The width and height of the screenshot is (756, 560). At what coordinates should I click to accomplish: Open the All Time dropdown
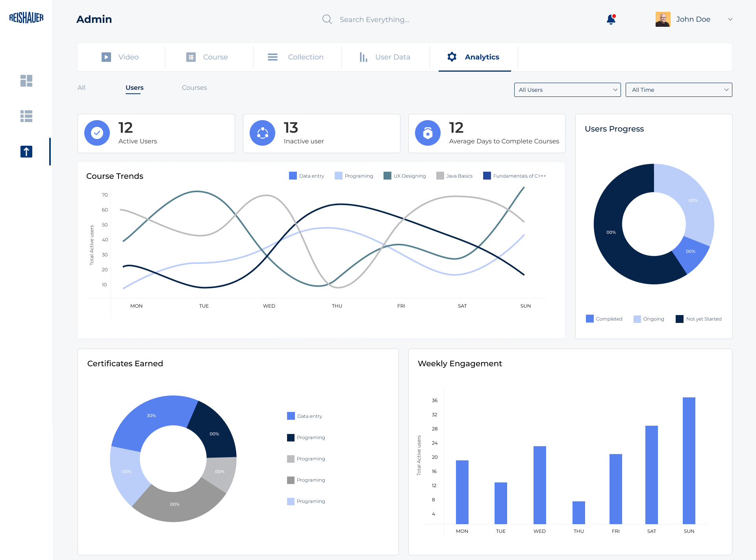679,90
